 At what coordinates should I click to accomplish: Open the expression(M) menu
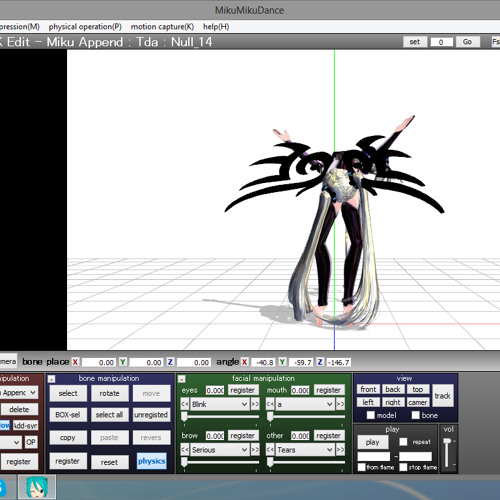pyautogui.click(x=19, y=27)
